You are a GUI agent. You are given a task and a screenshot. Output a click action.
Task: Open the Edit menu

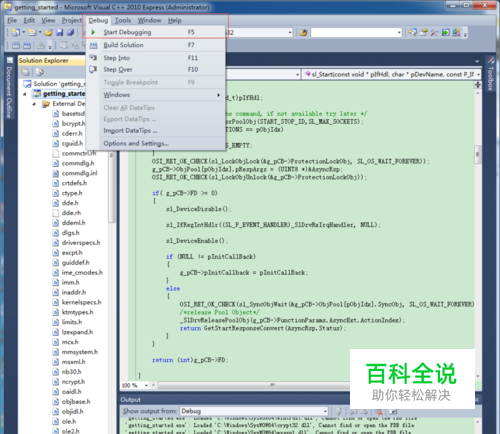point(29,20)
